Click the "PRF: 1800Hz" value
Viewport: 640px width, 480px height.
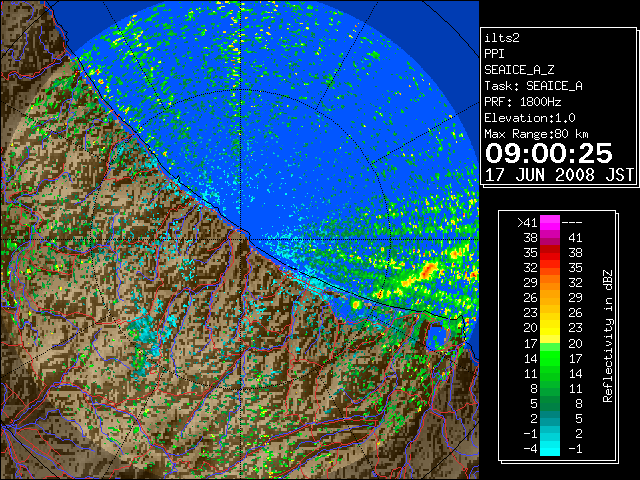(522, 102)
